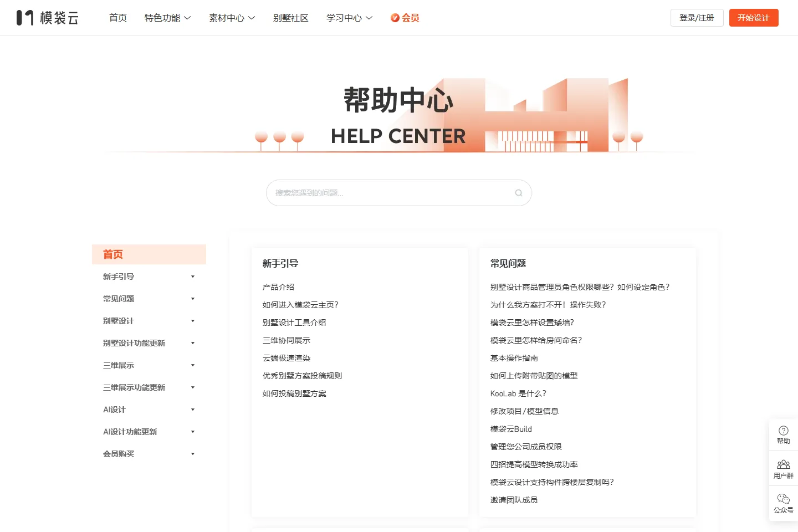Screen dimensions: 798x532
Task: Click the 新手引导 card heading
Action: 280,264
